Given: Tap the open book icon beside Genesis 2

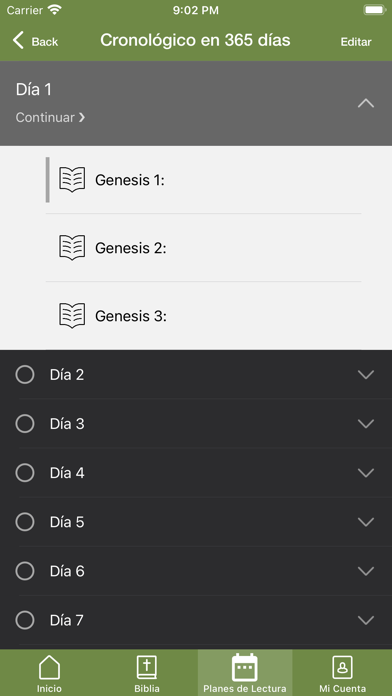Looking at the screenshot, I should tap(72, 248).
